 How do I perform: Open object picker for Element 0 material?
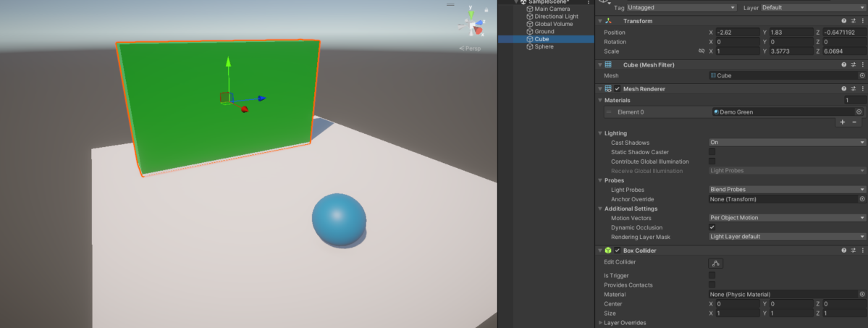(859, 112)
